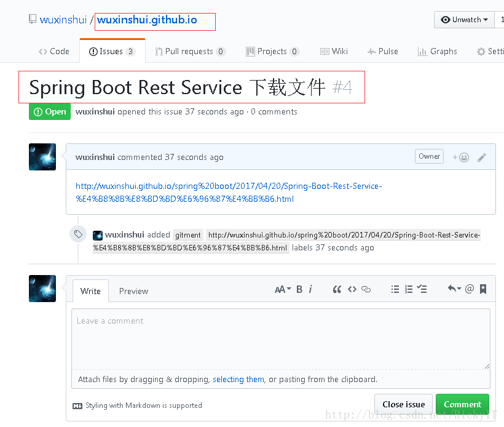Click the small avatar in the label event
Viewport: 504px width, 427px height.
coord(98,235)
